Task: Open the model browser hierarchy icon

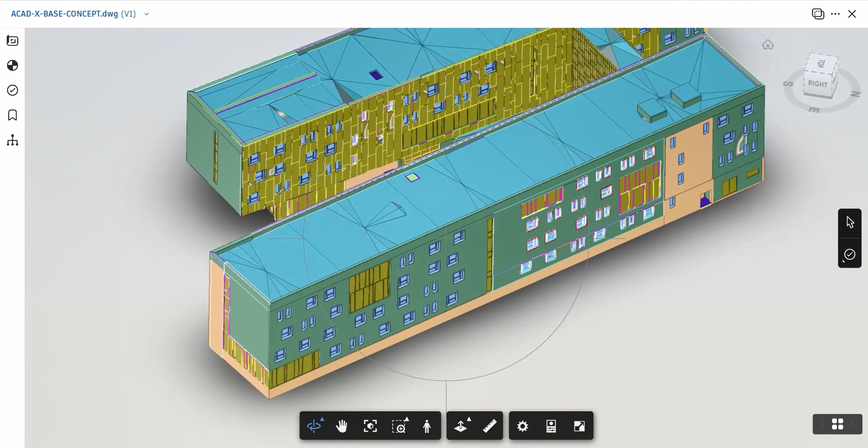Action: pos(12,140)
